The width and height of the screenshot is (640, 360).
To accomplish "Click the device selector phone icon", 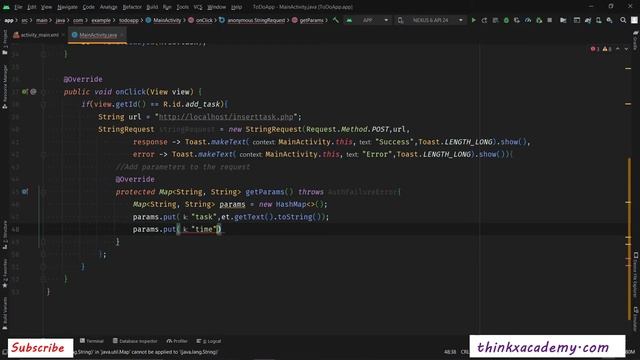I will click(x=400, y=20).
